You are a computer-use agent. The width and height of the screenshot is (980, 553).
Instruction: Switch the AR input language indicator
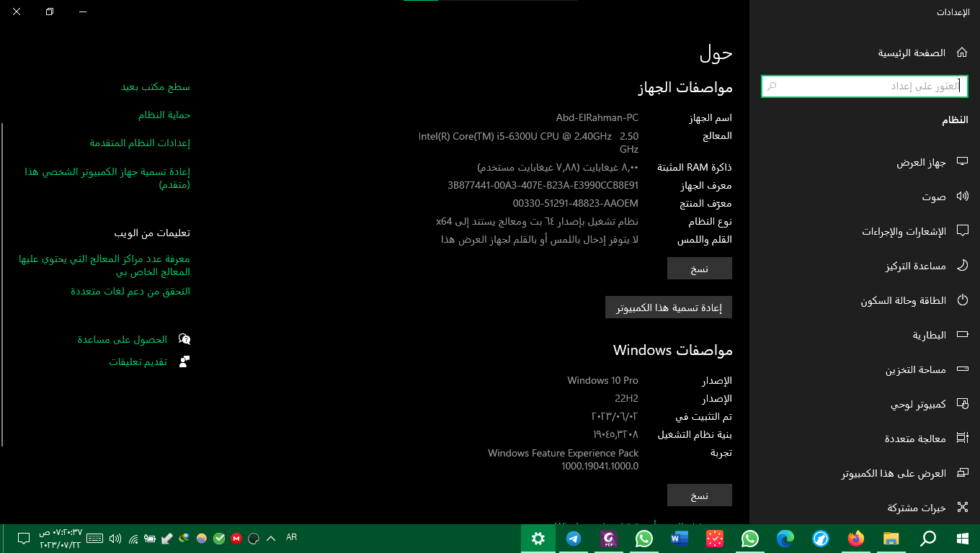292,537
